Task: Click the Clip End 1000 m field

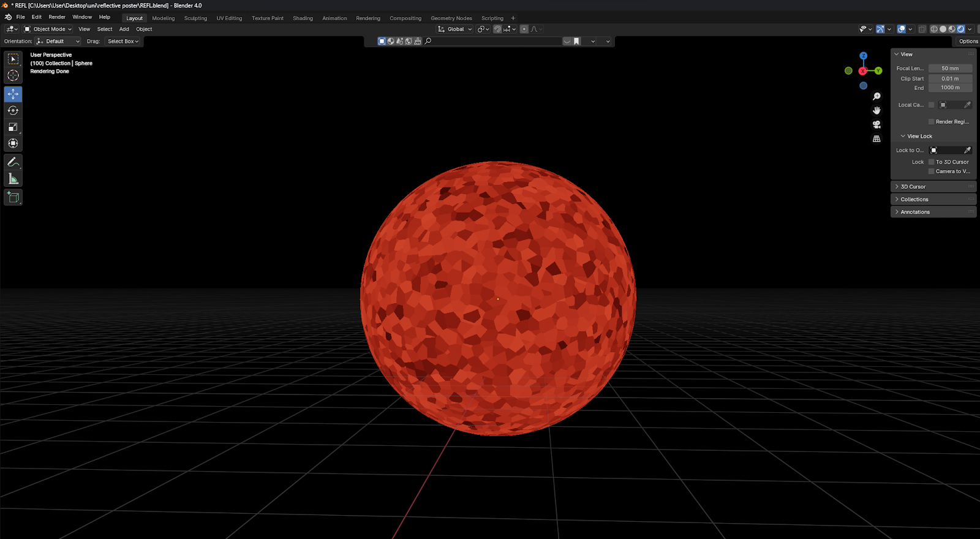Action: (950, 88)
